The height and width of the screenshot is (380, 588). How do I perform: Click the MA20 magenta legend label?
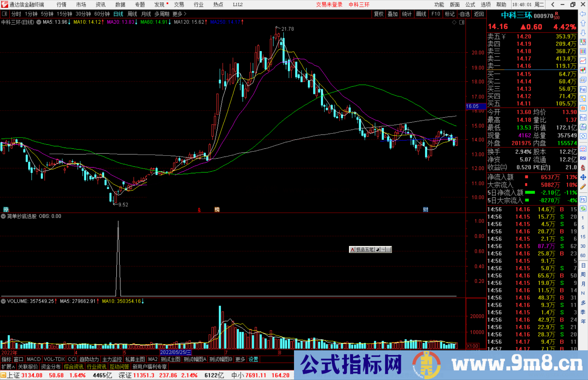[122, 22]
